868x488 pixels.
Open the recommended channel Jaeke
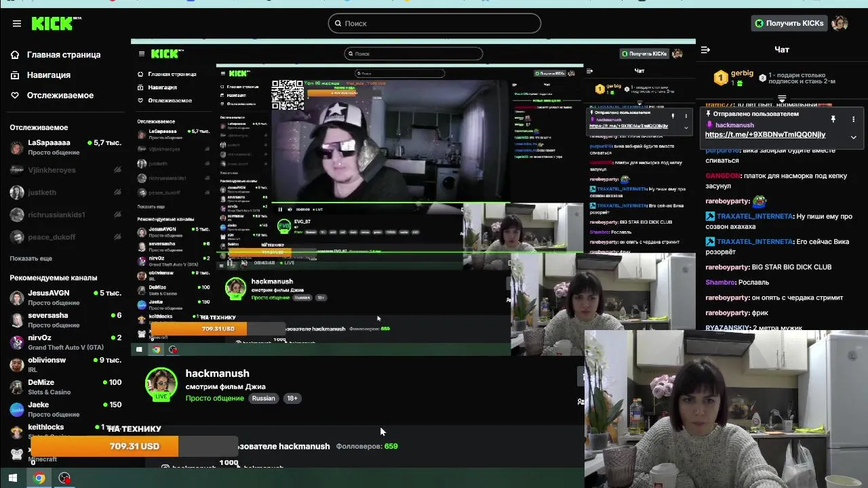pyautogui.click(x=66, y=409)
